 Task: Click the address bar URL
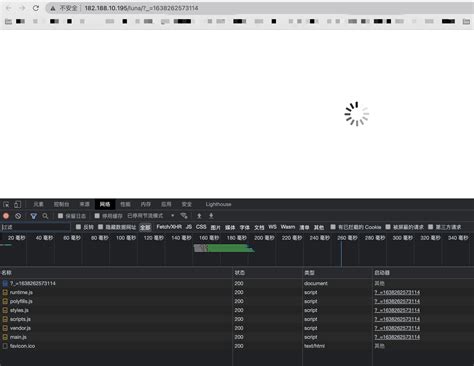click(x=141, y=8)
